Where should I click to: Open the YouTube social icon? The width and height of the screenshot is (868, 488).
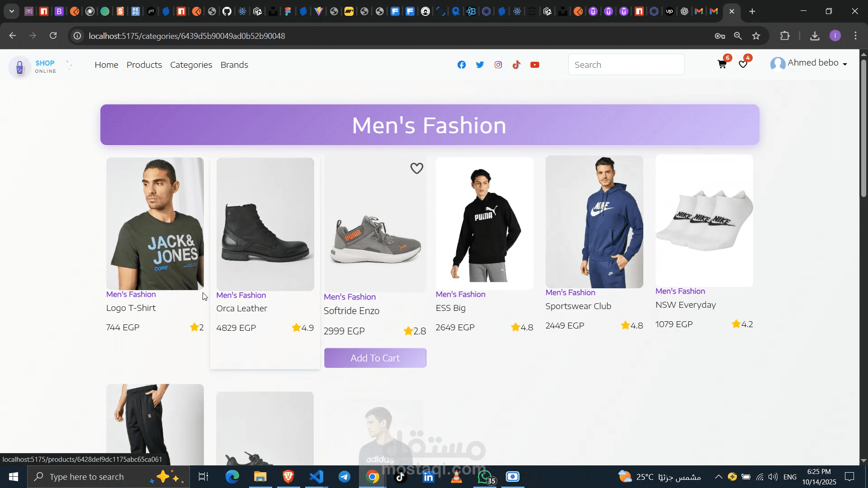click(535, 65)
